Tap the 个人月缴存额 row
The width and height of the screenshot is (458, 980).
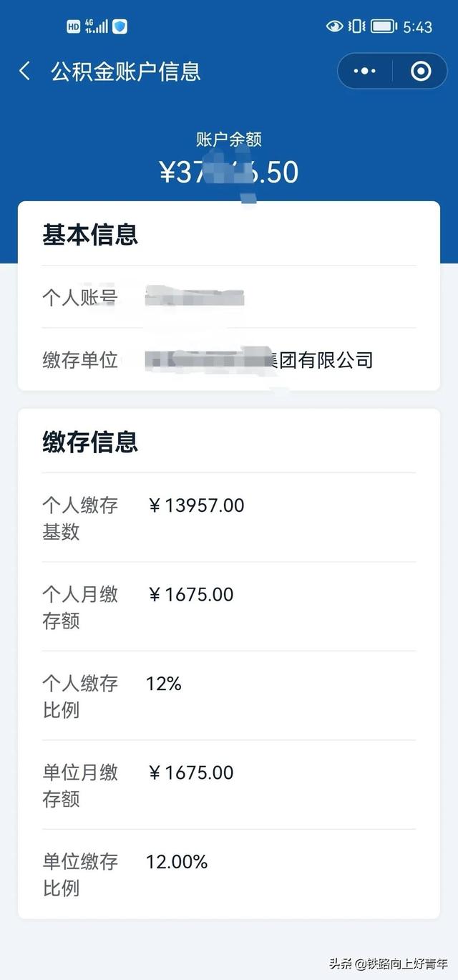229,607
